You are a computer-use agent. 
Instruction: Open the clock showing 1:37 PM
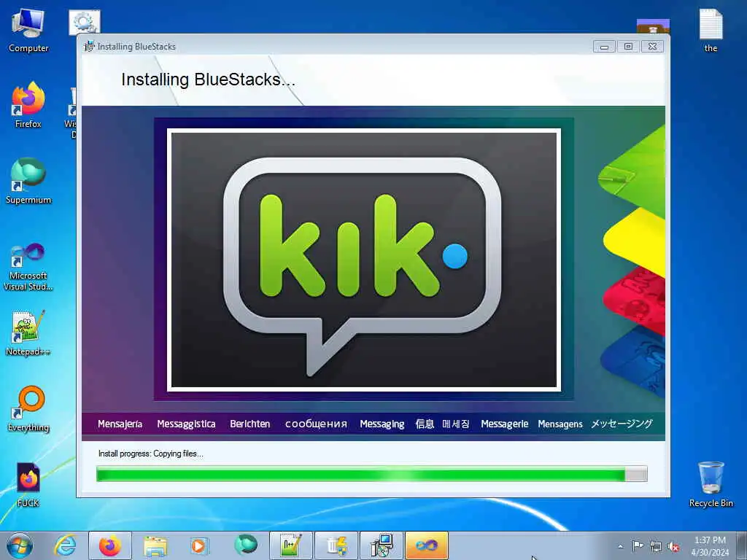(x=710, y=546)
